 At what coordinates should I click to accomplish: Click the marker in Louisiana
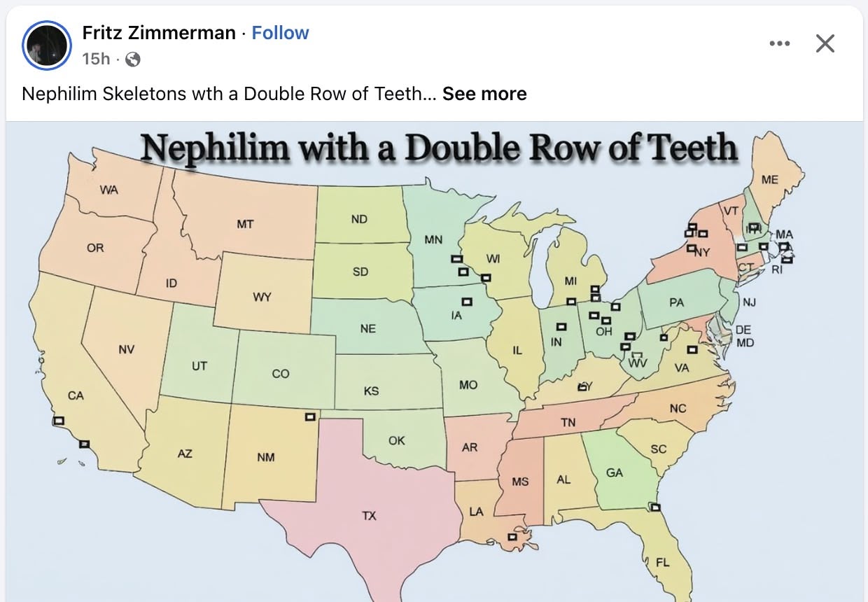coord(512,537)
